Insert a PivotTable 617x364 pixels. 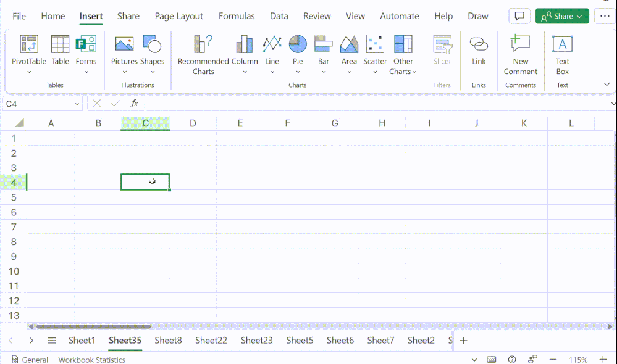point(29,51)
